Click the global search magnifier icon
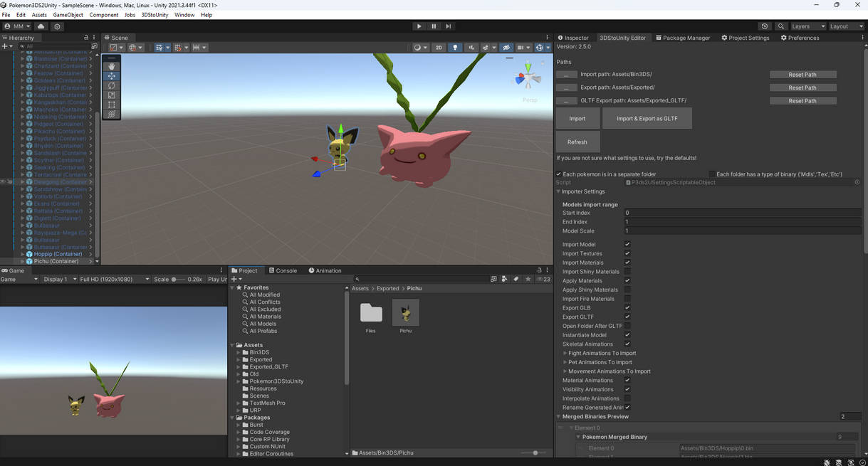 [781, 26]
